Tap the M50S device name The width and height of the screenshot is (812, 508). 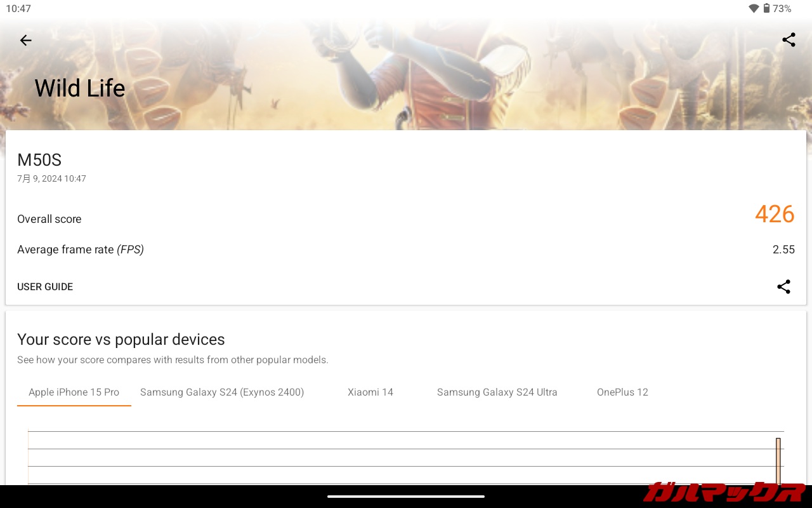click(39, 160)
